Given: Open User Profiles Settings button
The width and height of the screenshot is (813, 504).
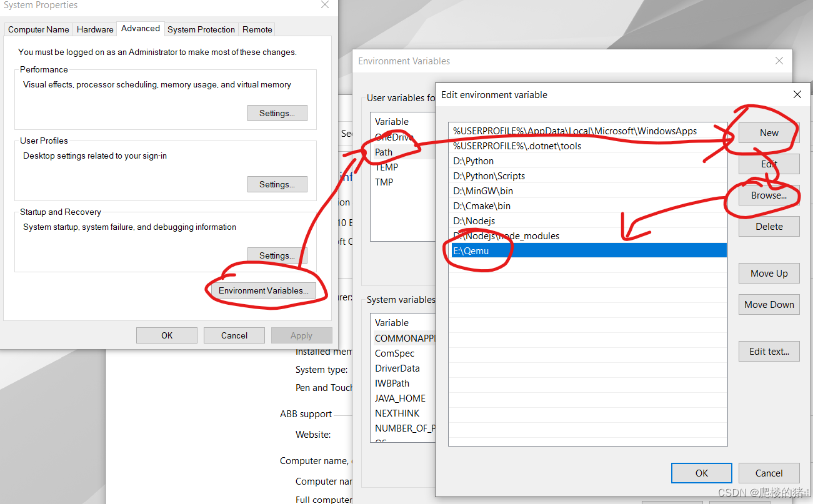Looking at the screenshot, I should pos(277,184).
